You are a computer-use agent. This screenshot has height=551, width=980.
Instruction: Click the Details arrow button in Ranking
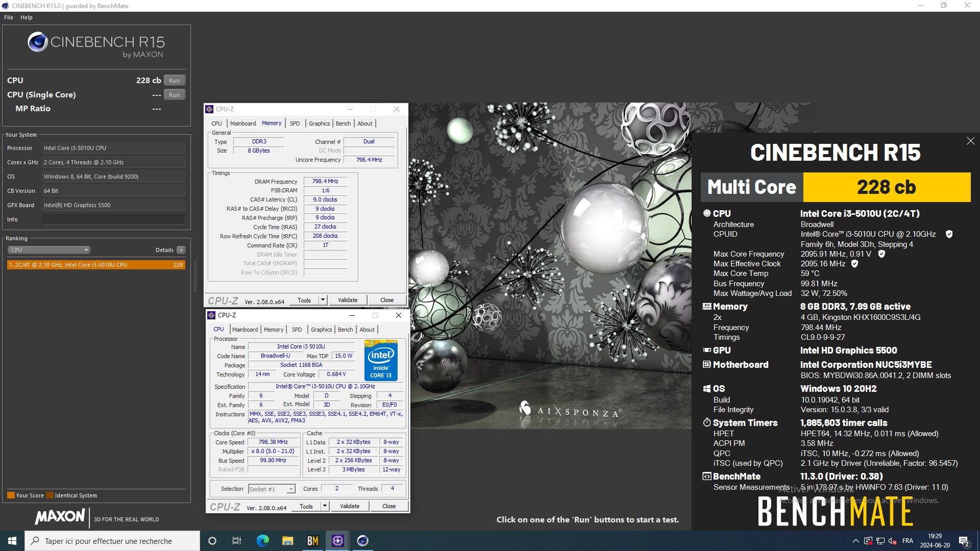[181, 250]
